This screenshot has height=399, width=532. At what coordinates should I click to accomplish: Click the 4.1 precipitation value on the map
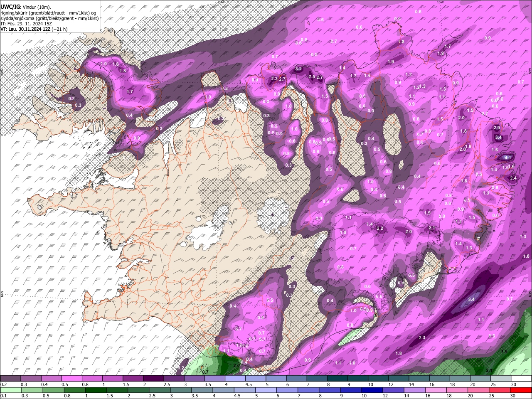[x=507, y=158]
